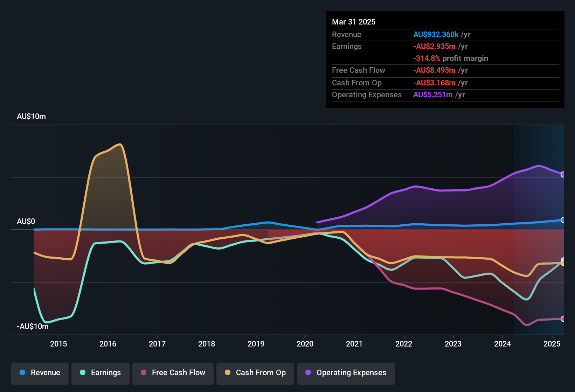Click the AU$0 y-axis label

pyautogui.click(x=26, y=222)
